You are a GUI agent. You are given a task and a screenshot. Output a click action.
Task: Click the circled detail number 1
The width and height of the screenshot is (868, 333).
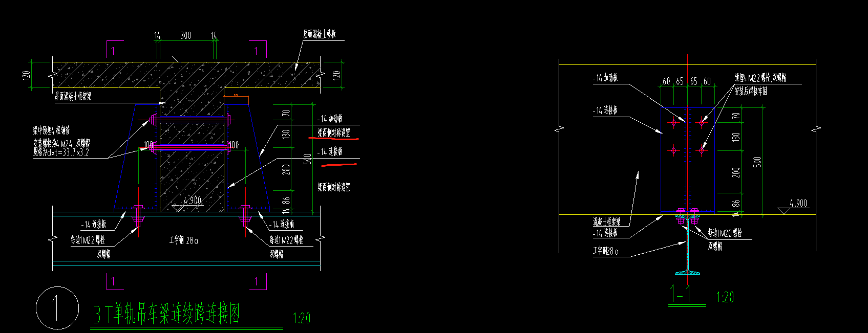(x=57, y=308)
